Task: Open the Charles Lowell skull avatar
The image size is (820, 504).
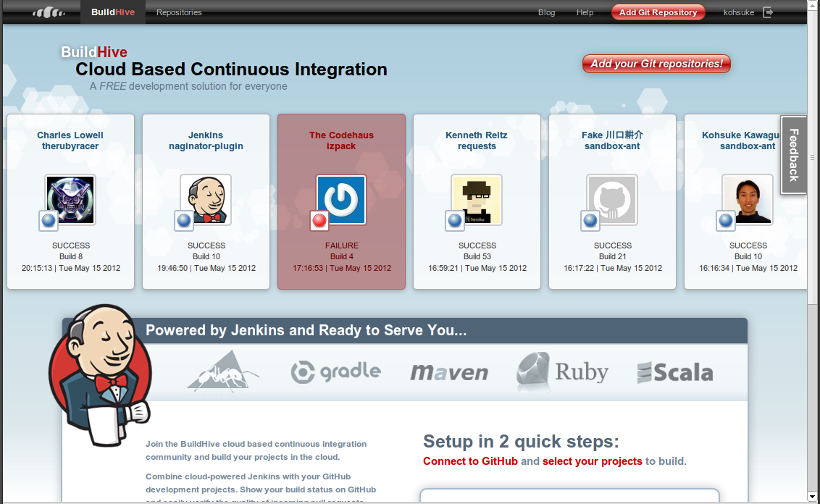Action: pos(70,200)
